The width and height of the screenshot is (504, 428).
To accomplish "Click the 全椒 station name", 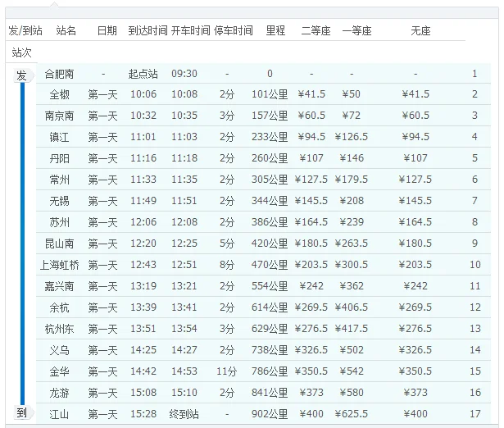I will pos(59,94).
